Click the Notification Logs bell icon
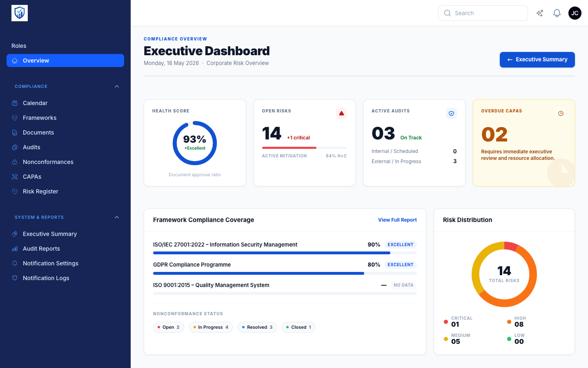This screenshot has height=368, width=588. coord(15,278)
